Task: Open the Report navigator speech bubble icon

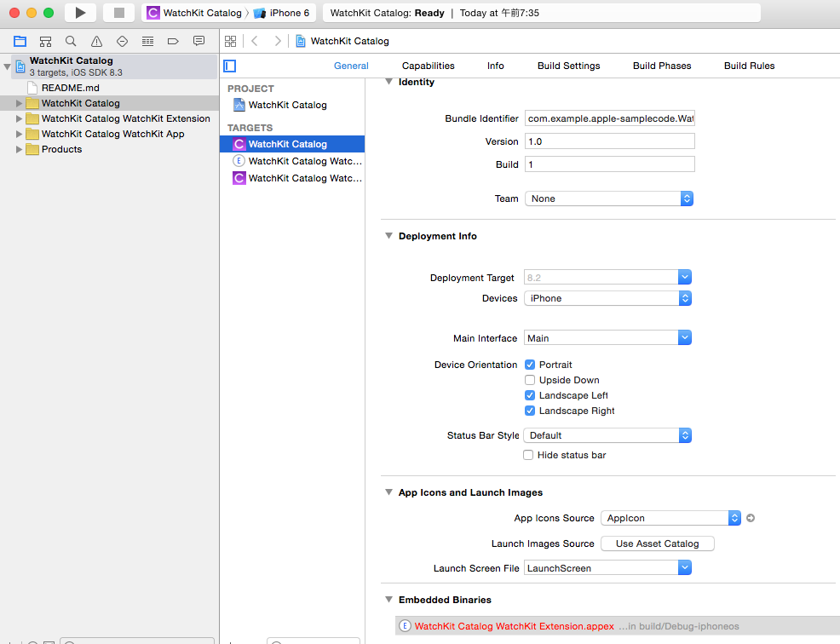Action: coord(198,41)
